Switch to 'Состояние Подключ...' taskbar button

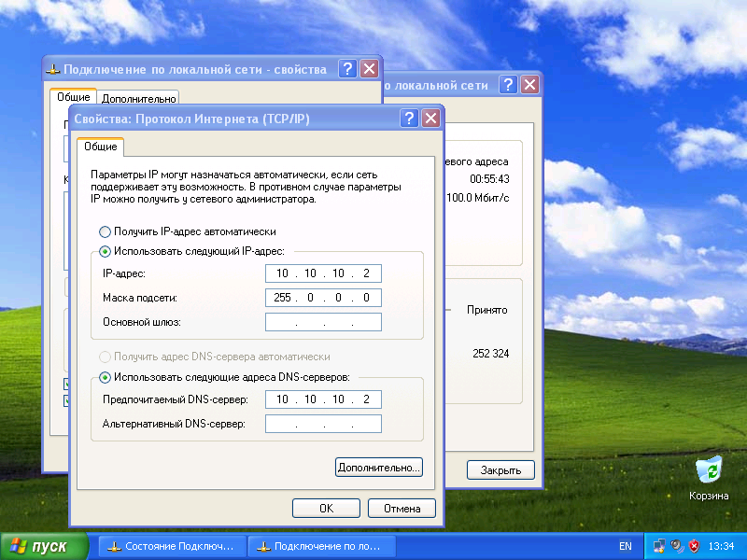173,546
